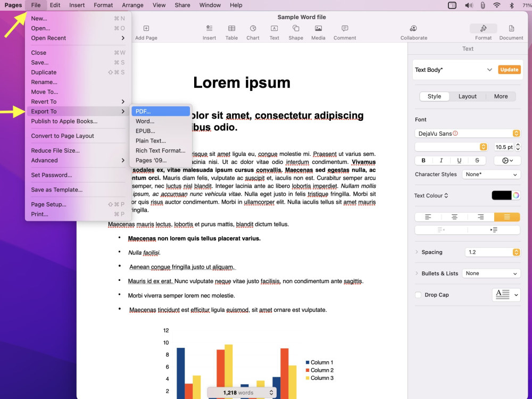Open advanced text options gear menu

507,161
